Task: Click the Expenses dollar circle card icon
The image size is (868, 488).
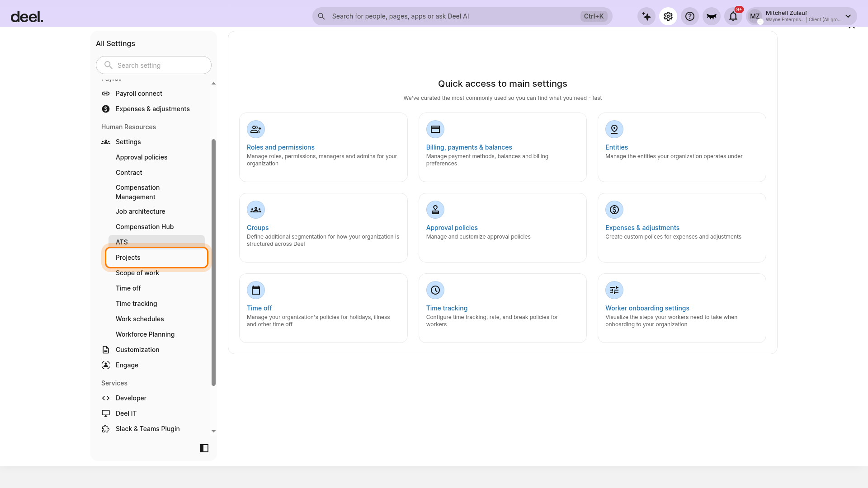Action: click(614, 210)
